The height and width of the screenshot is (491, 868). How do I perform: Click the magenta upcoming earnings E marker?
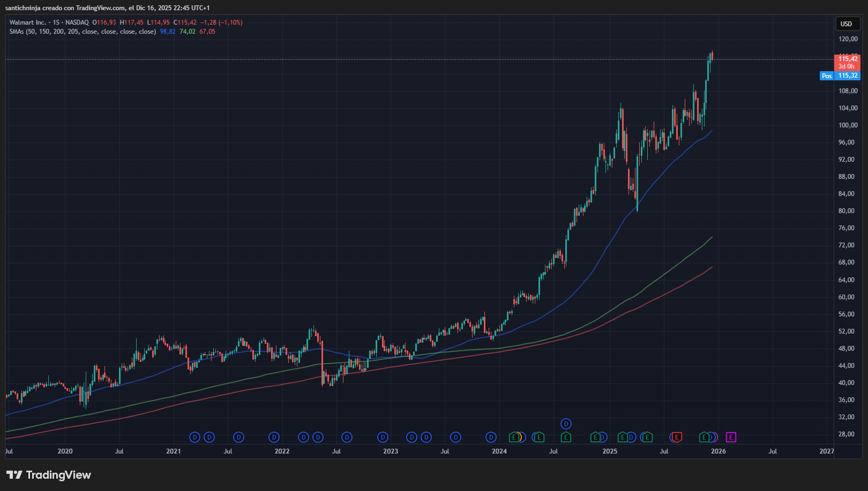[x=731, y=437]
